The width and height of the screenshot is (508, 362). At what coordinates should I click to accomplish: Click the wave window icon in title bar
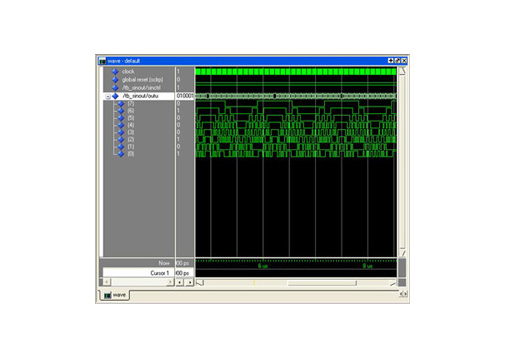click(103, 61)
